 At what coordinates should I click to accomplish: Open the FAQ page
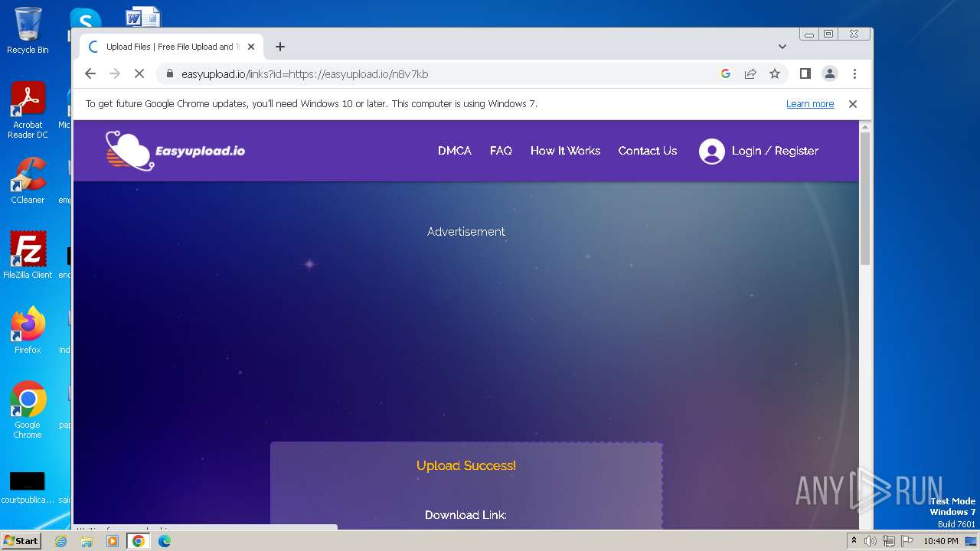coord(501,151)
